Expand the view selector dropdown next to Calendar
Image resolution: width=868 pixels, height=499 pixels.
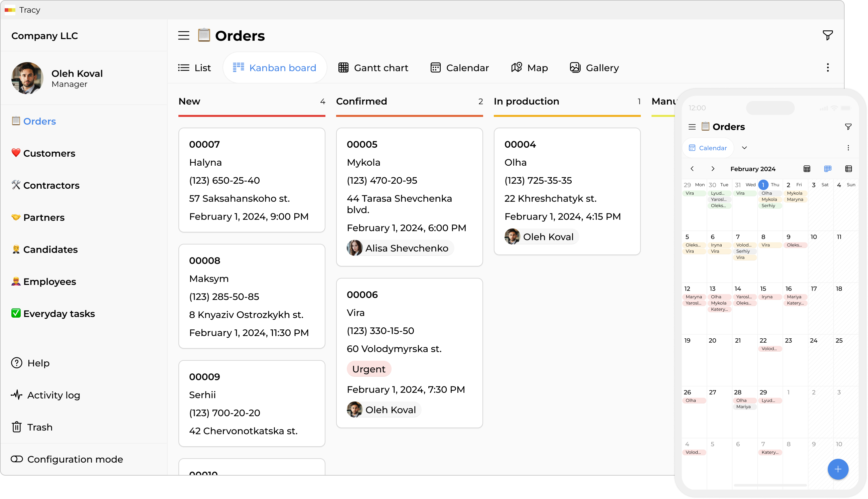click(x=745, y=148)
